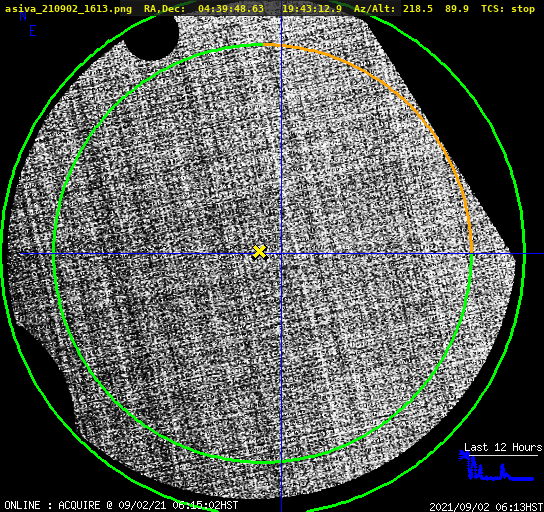Click the black circular mask at top

click(151, 37)
